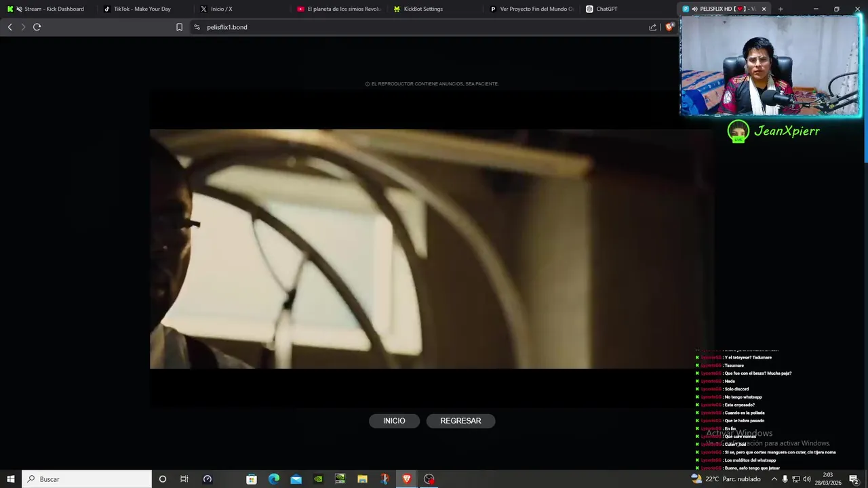Open network status tray icon
Screen dimensions: 868x488
pyautogui.click(x=796, y=479)
